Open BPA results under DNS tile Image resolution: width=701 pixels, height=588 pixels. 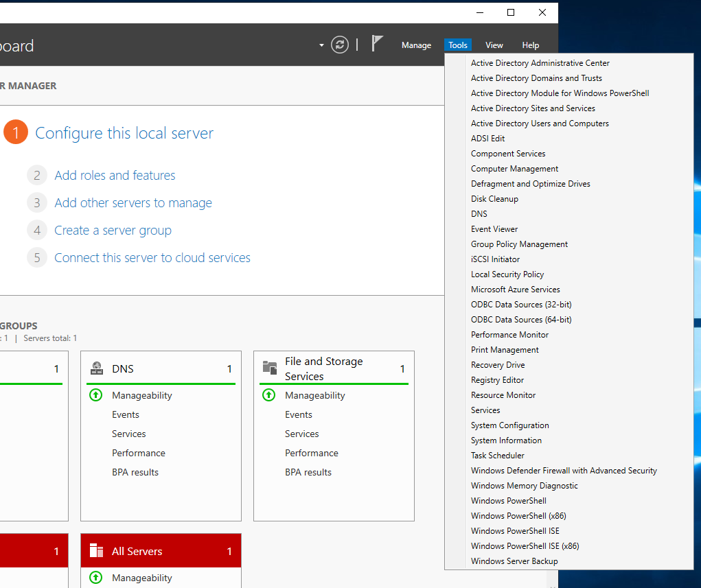[x=135, y=472]
